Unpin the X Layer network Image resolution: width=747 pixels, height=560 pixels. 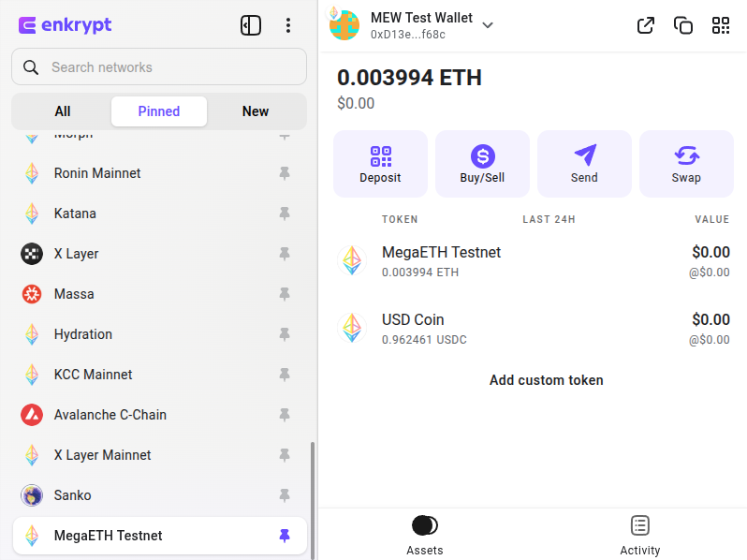point(285,254)
